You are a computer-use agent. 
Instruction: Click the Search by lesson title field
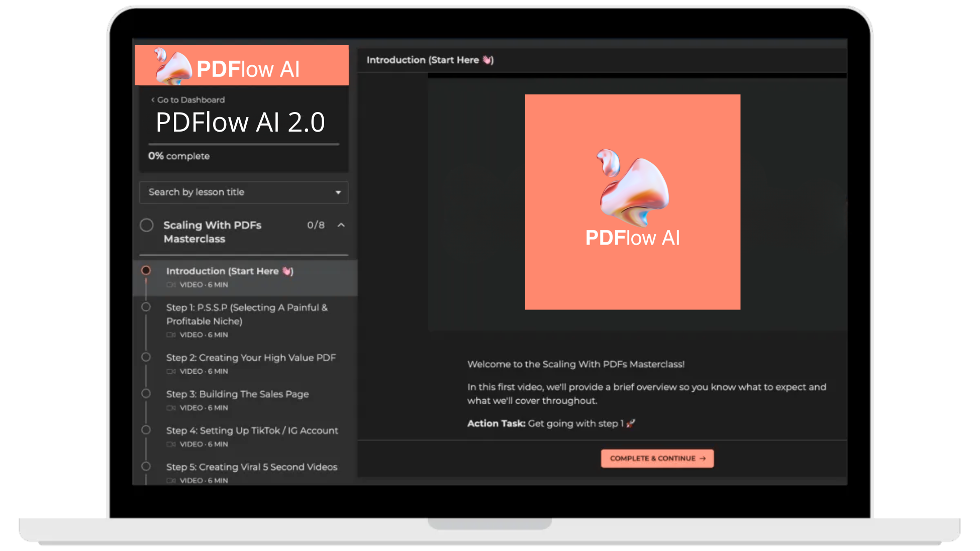click(243, 192)
